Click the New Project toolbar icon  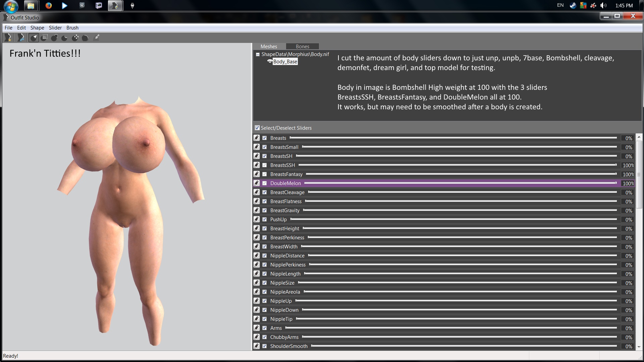click(8, 38)
